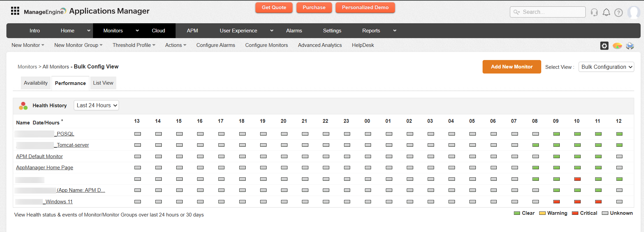Open the notifications bell icon
Screen dimensions: 644x232
[606, 12]
